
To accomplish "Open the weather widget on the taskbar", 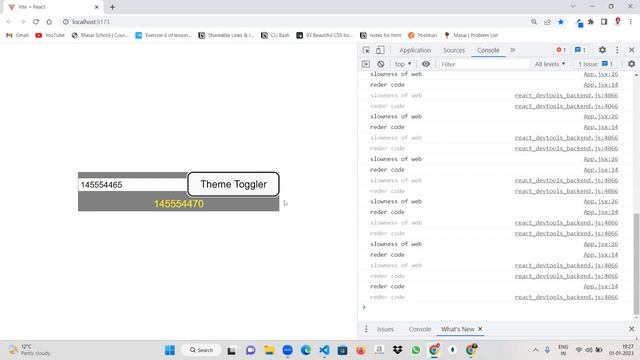I will pos(29,350).
